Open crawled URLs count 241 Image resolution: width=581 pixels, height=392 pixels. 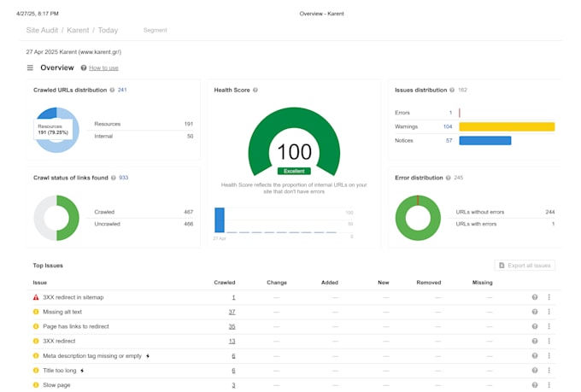(x=122, y=90)
